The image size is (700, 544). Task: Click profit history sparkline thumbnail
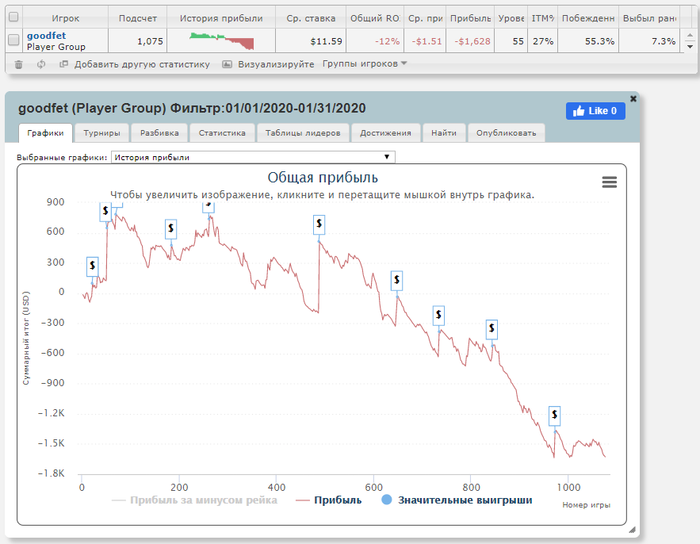coord(221,41)
